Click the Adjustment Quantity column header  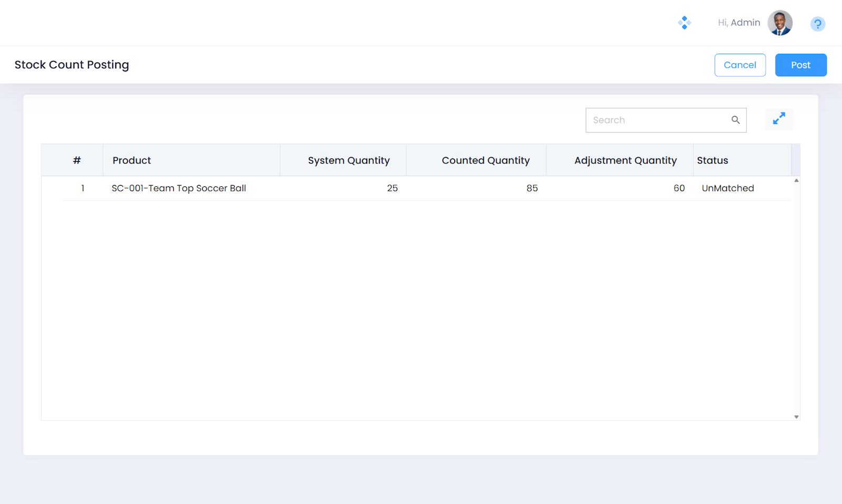pyautogui.click(x=625, y=160)
